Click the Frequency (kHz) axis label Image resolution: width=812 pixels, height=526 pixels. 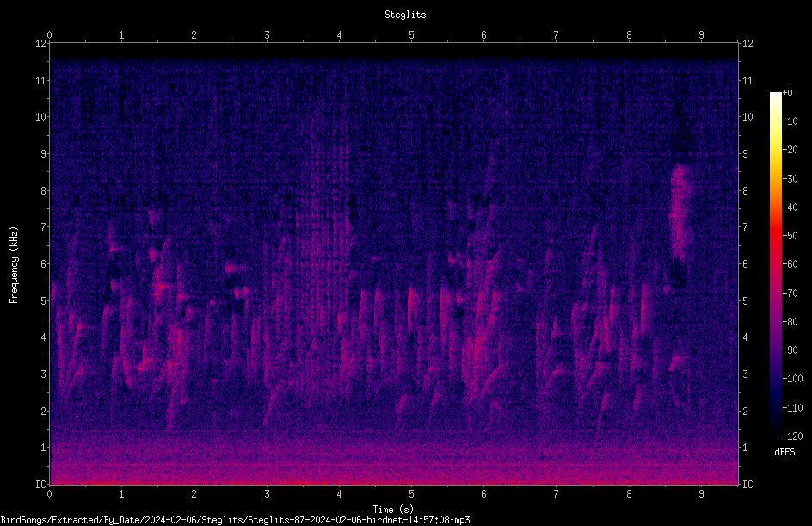tap(14, 264)
